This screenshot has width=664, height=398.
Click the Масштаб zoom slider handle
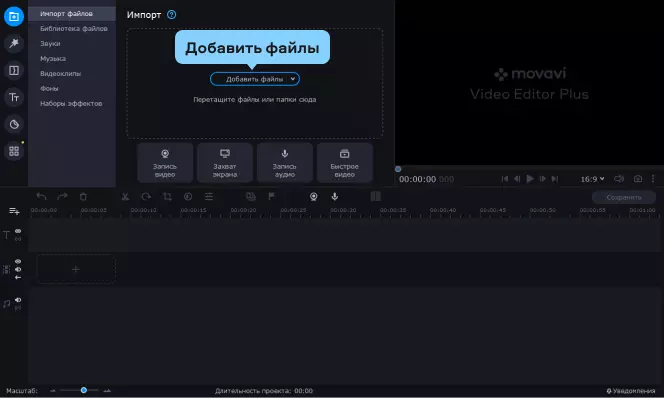(84, 390)
